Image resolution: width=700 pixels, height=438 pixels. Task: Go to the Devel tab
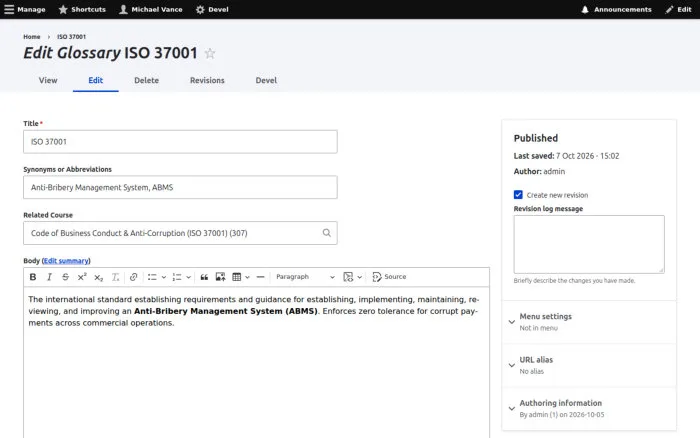point(266,80)
